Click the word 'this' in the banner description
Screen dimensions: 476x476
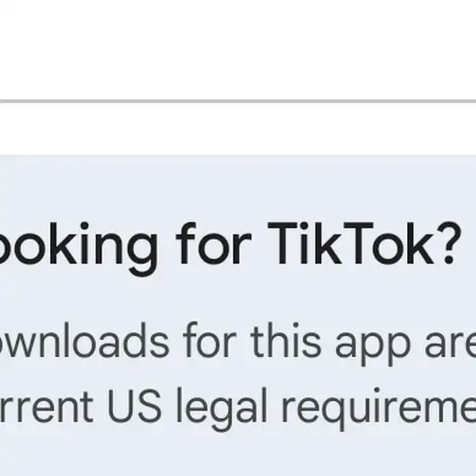286,340
